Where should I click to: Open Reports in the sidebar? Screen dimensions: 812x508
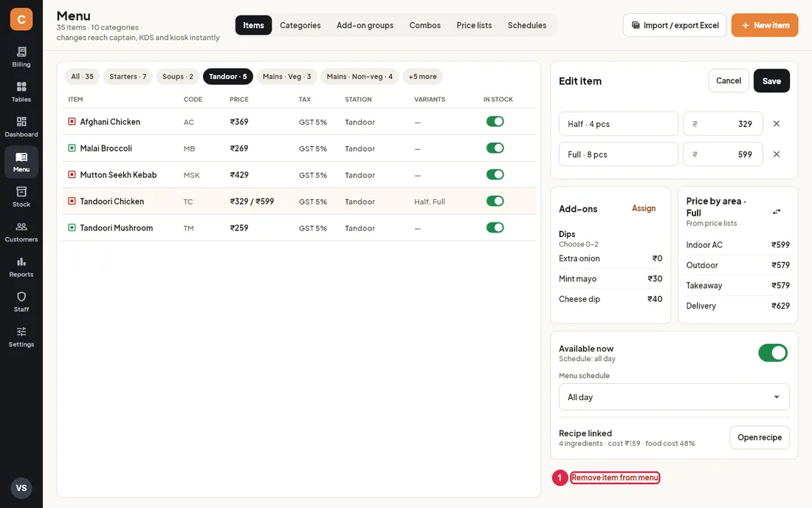[21, 267]
